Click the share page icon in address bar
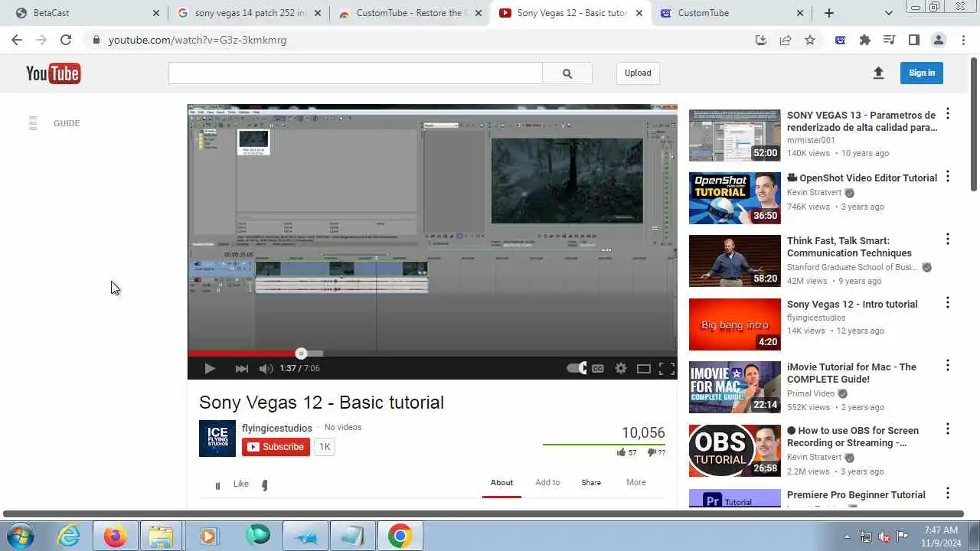This screenshot has height=551, width=980. click(x=786, y=40)
